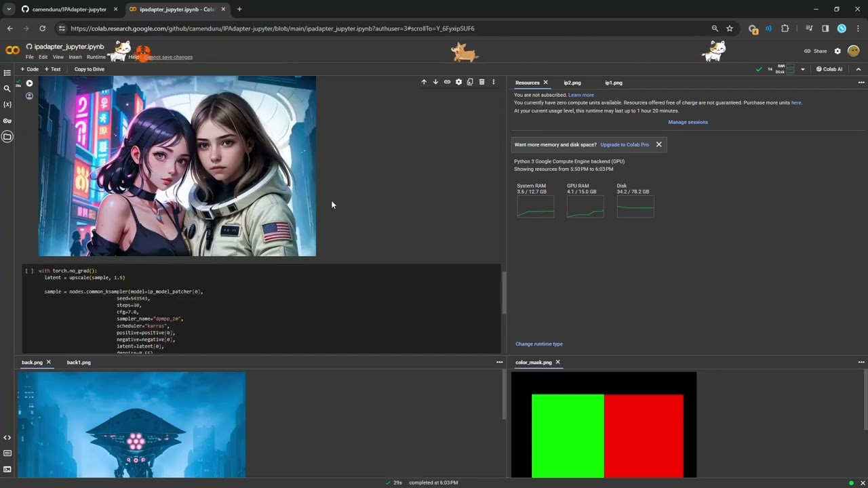Screen dimensions: 868x488
Task: Click the browser address bar URL
Action: [273, 28]
